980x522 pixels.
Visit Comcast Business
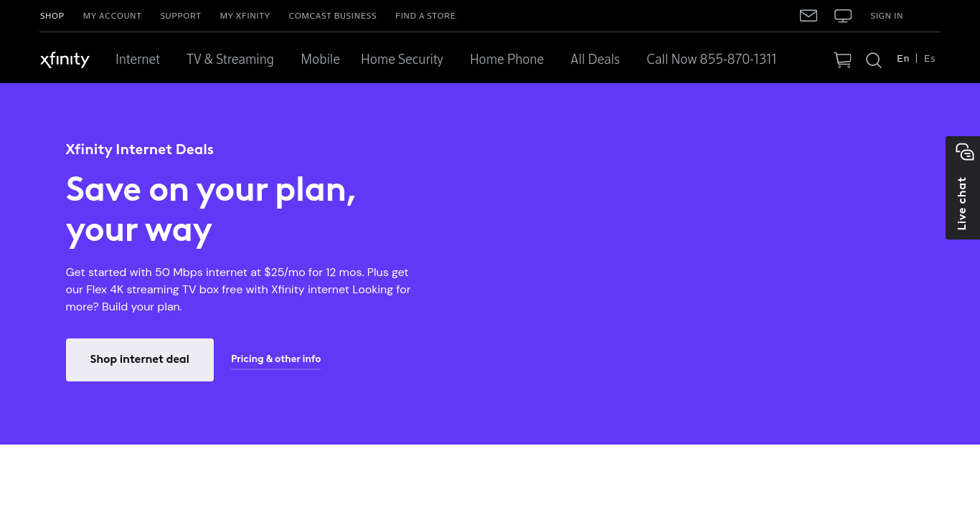point(332,16)
